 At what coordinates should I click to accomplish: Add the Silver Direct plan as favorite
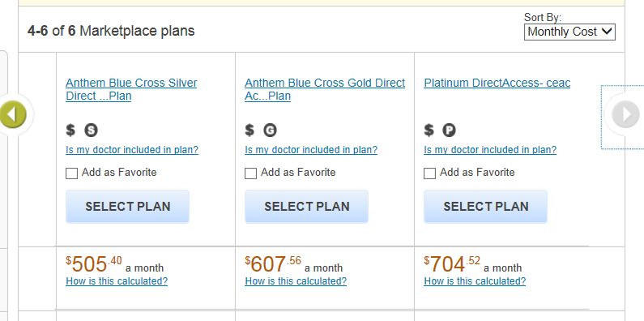point(71,173)
